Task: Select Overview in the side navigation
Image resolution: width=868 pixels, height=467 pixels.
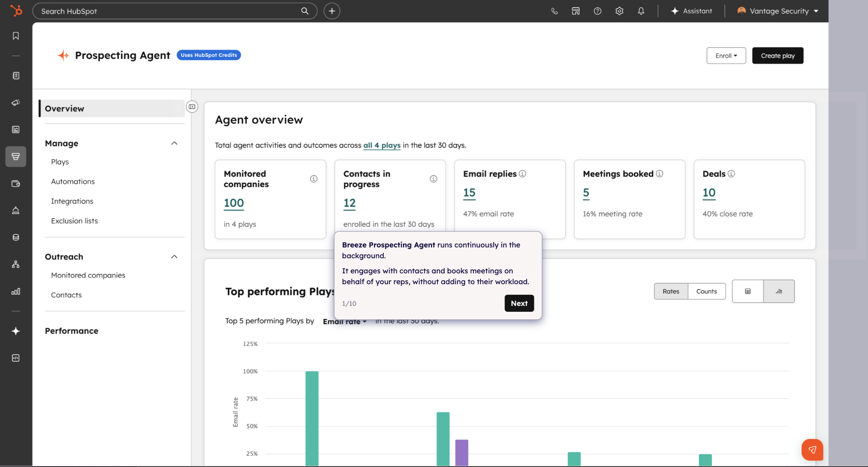Action: [112, 108]
